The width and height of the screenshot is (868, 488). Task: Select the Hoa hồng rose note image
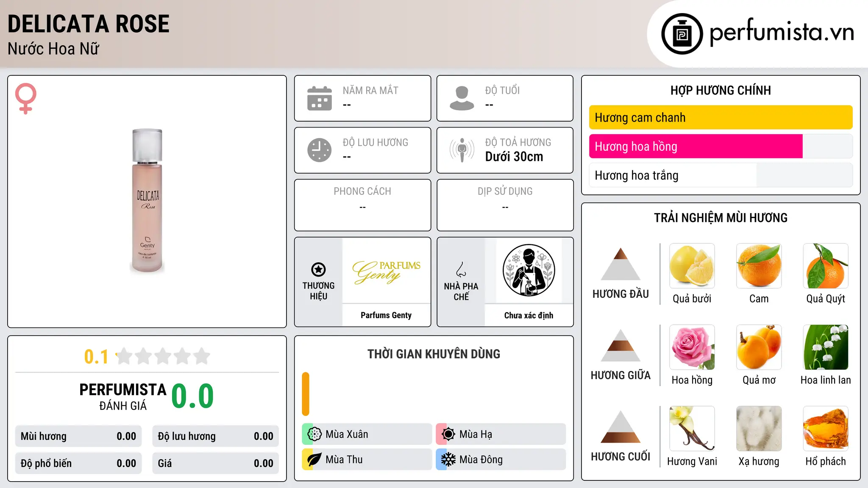[x=692, y=347]
